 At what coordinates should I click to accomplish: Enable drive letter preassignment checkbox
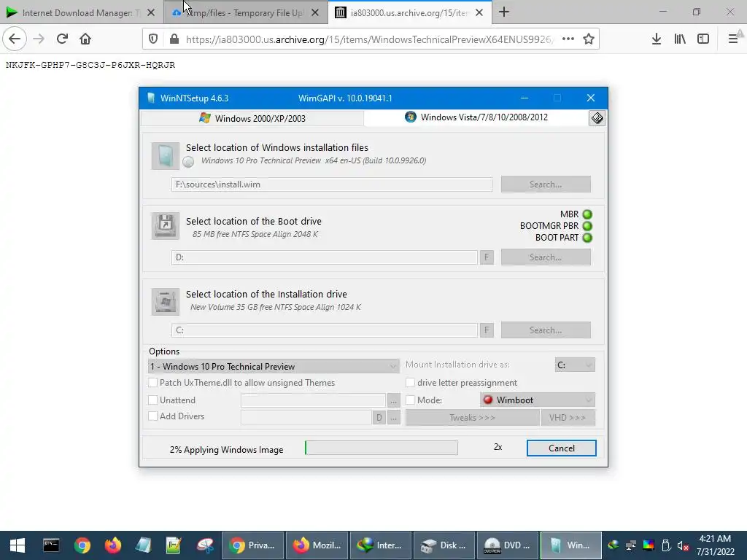410,383
